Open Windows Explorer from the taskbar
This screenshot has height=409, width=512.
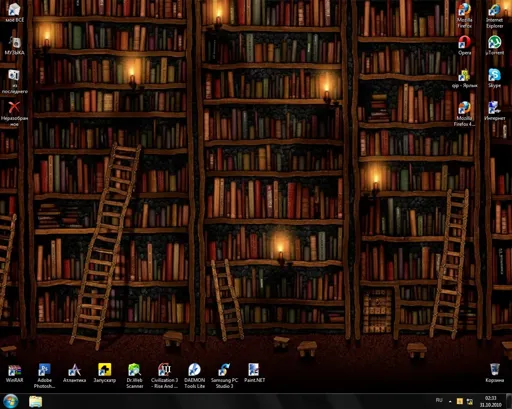tap(35, 401)
